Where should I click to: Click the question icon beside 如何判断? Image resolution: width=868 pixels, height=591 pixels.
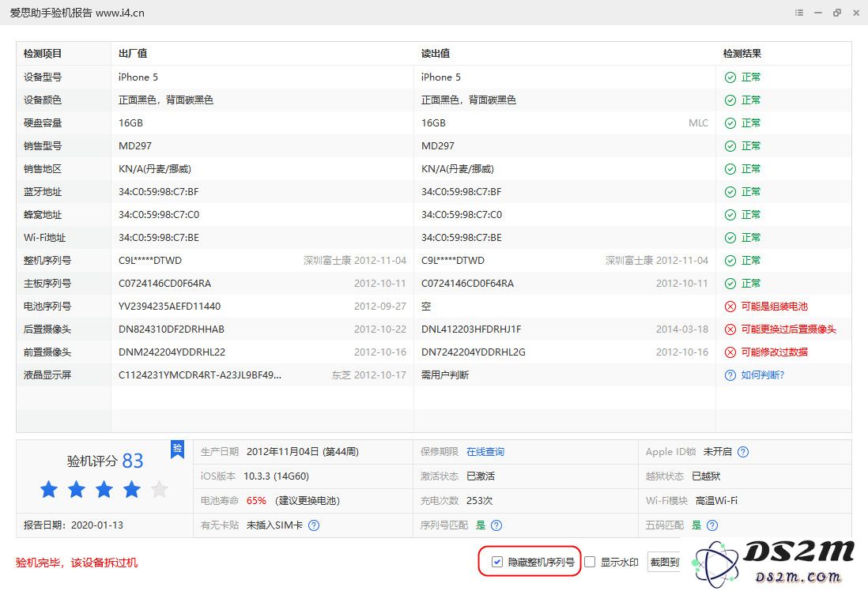click(x=730, y=375)
